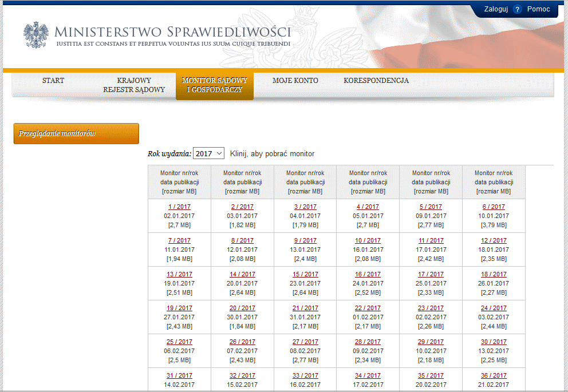Click the Przeglądanie monitorów button
Image resolution: width=568 pixels, height=392 pixels.
[x=76, y=133]
